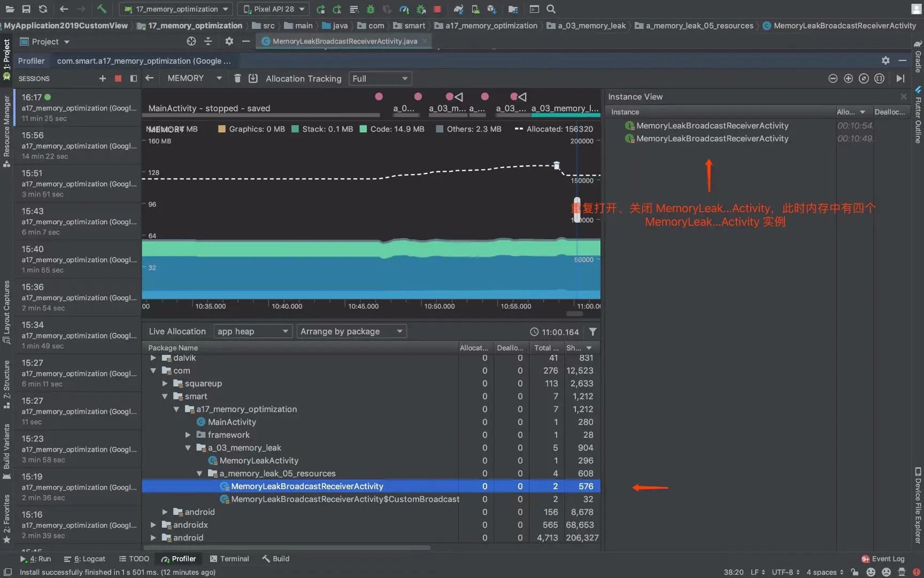Open Search Everywhere magnifier icon
The image size is (924, 578).
coord(551,9)
